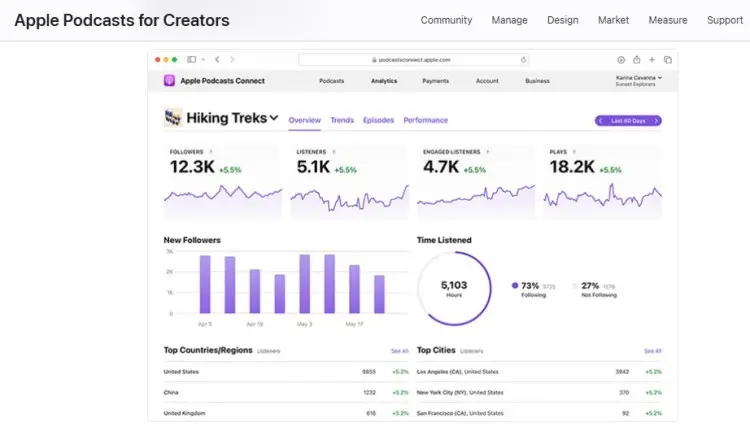
Task: Open the Analytics menu item
Action: point(384,81)
